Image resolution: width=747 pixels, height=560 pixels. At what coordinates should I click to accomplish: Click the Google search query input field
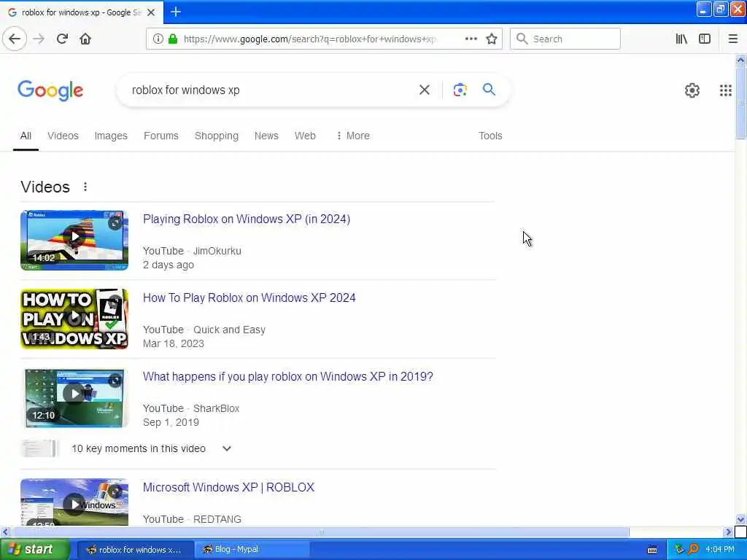click(x=267, y=90)
